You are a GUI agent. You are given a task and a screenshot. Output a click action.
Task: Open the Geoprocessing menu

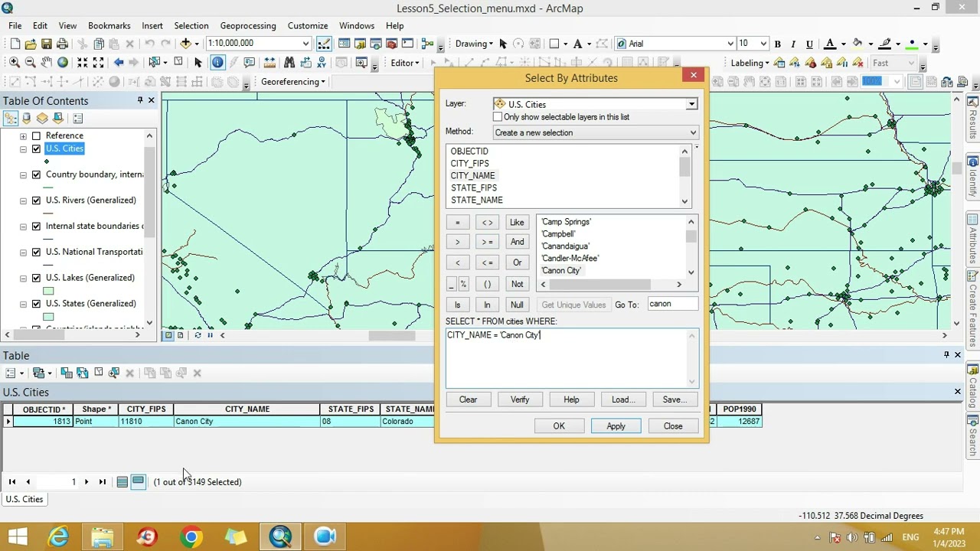click(x=248, y=25)
